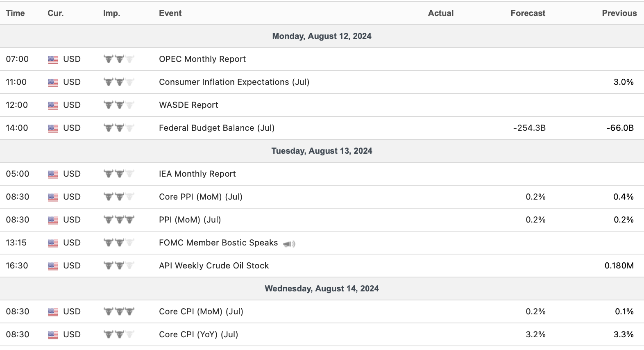Click the US flag in the Core CPI (YoY) row
Screen dimensions: 644x350
53,335
